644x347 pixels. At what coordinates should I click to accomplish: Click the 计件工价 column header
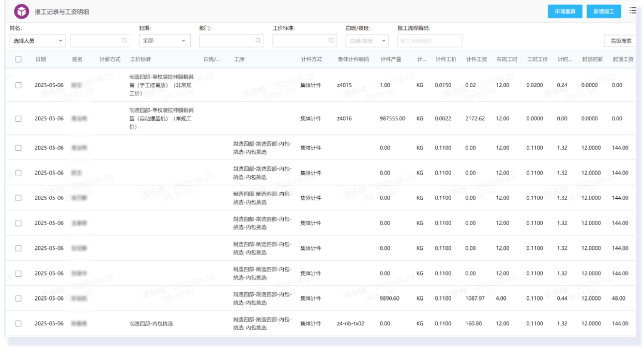[446, 59]
